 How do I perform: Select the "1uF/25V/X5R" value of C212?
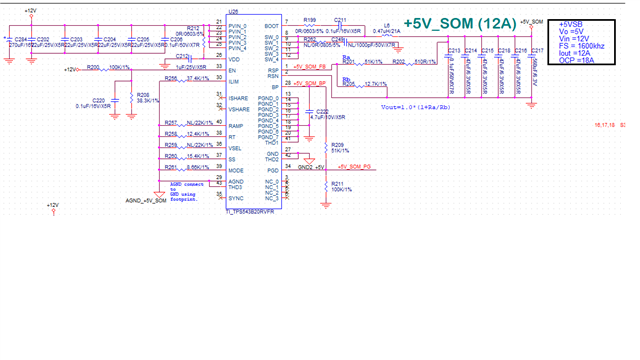coord(191,67)
